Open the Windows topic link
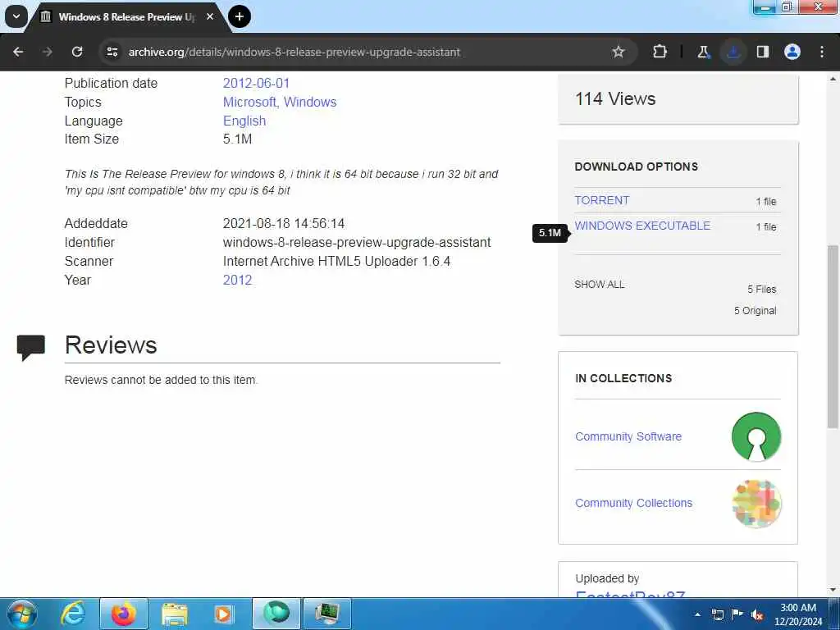840x630 pixels. pyautogui.click(x=310, y=103)
